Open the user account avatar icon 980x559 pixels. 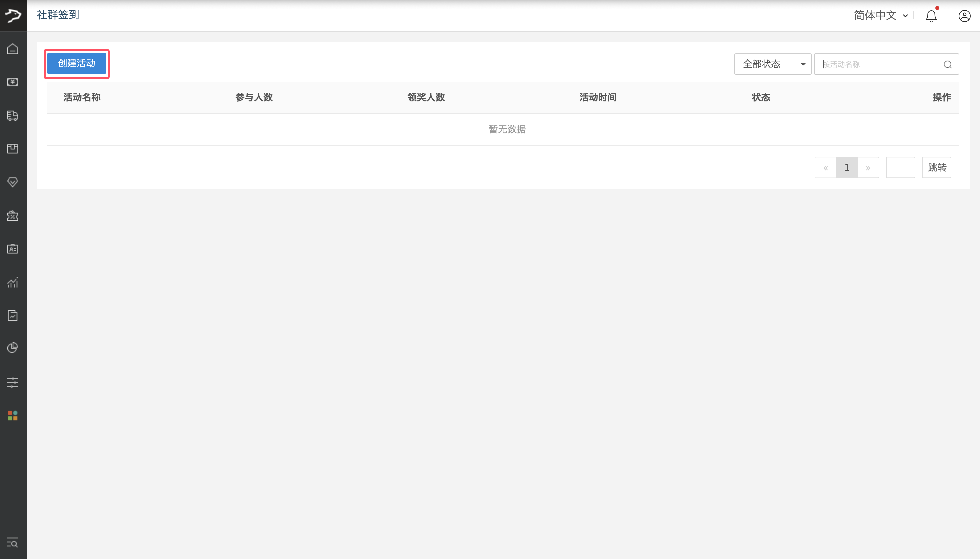(x=964, y=16)
